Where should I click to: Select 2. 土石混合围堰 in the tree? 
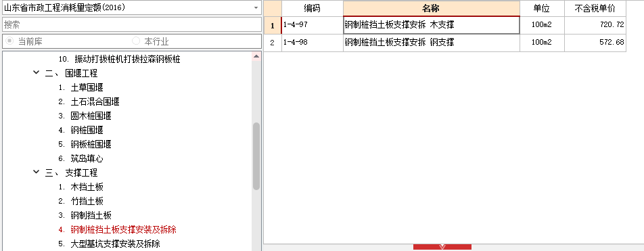[x=89, y=101]
